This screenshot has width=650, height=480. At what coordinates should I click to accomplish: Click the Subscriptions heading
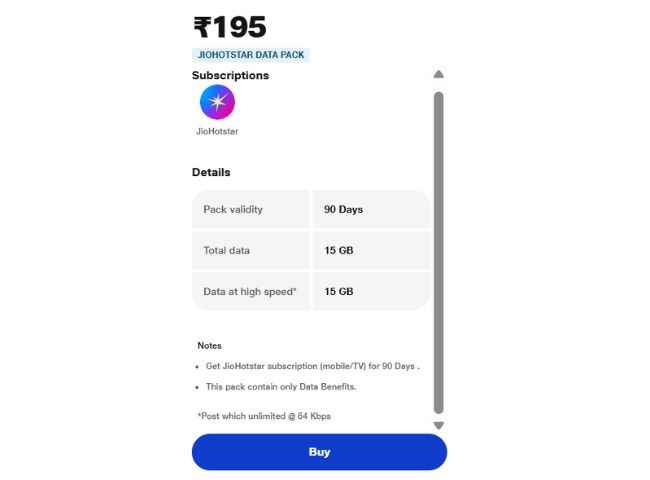(230, 75)
